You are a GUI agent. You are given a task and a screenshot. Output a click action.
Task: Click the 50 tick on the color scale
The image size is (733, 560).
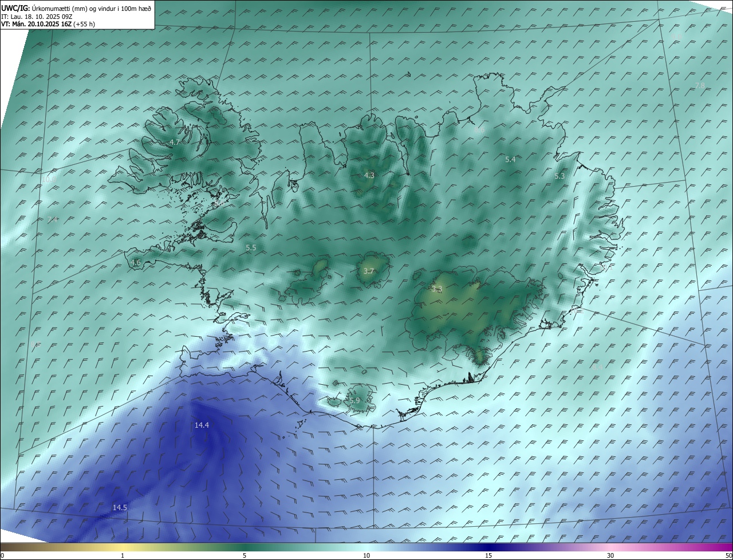coord(728,555)
